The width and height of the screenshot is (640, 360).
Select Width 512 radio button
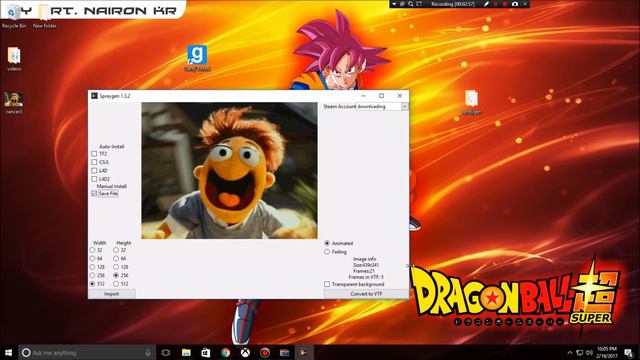pyautogui.click(x=92, y=283)
